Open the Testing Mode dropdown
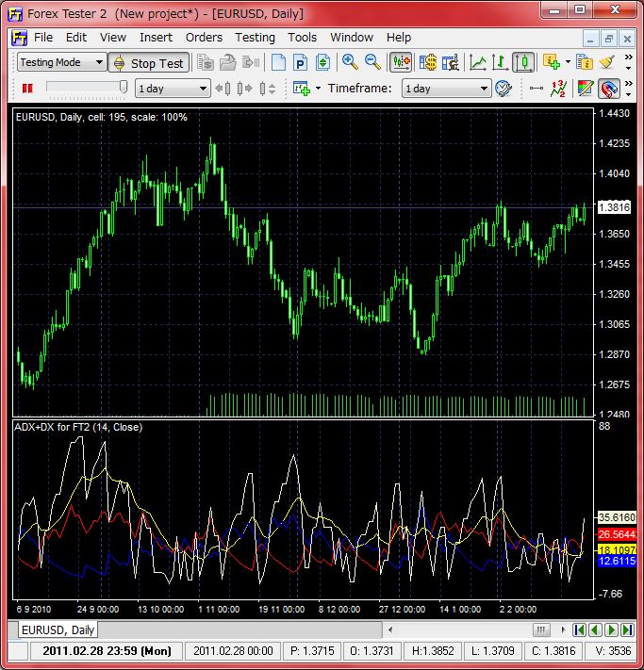The height and width of the screenshot is (670, 644). [x=61, y=63]
